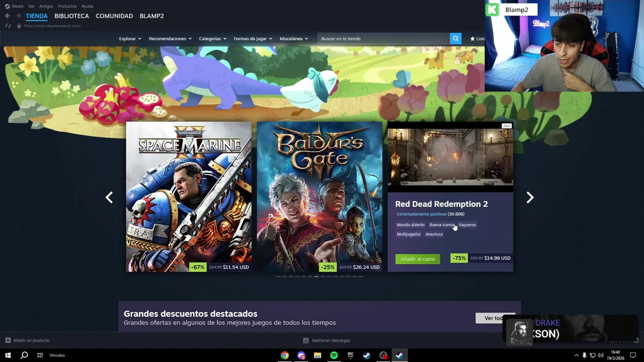Open the Categorías dropdown menu

pos(212,39)
